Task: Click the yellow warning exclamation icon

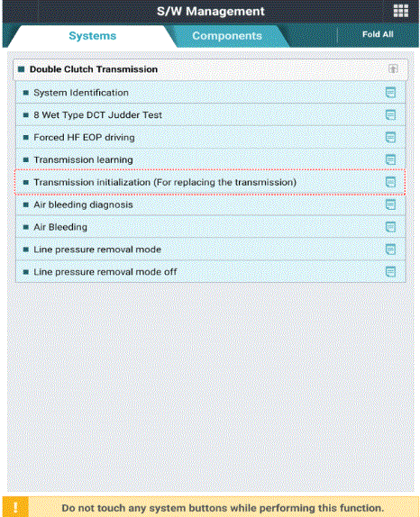Action: [15, 507]
